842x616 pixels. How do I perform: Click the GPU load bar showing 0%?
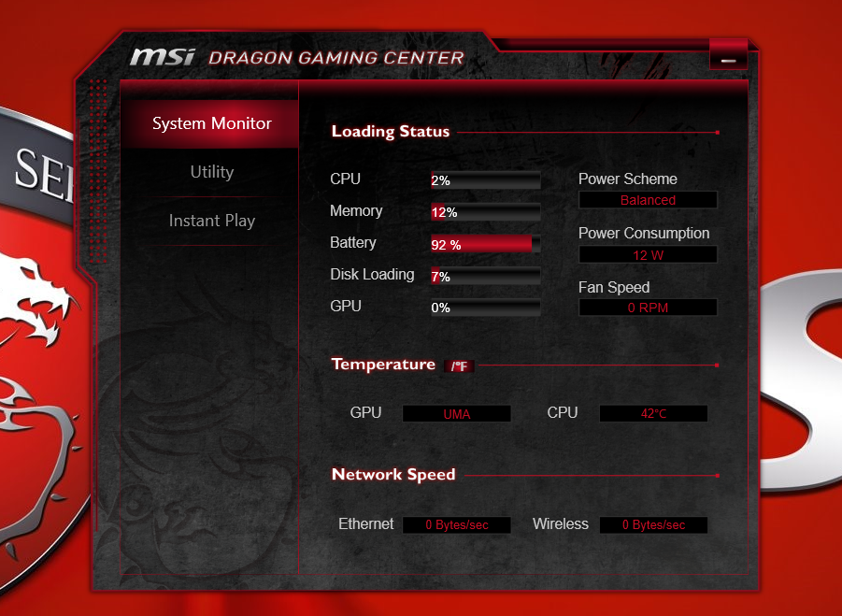pos(485,308)
